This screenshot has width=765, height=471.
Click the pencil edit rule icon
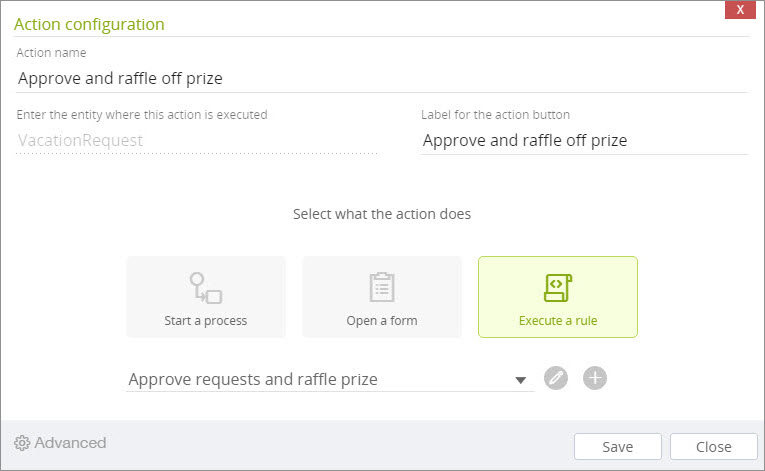[556, 378]
